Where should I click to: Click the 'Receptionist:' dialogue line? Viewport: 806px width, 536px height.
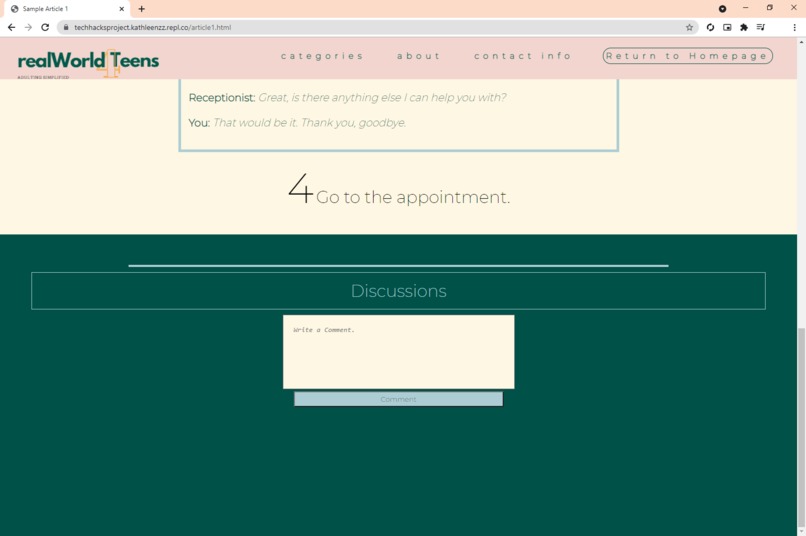[347, 98]
